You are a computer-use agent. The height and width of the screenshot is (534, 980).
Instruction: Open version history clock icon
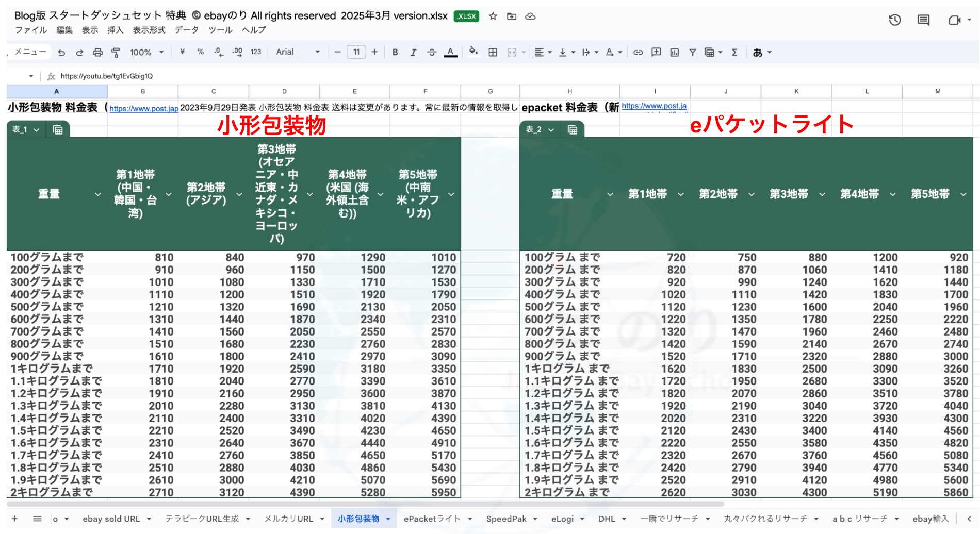click(894, 20)
